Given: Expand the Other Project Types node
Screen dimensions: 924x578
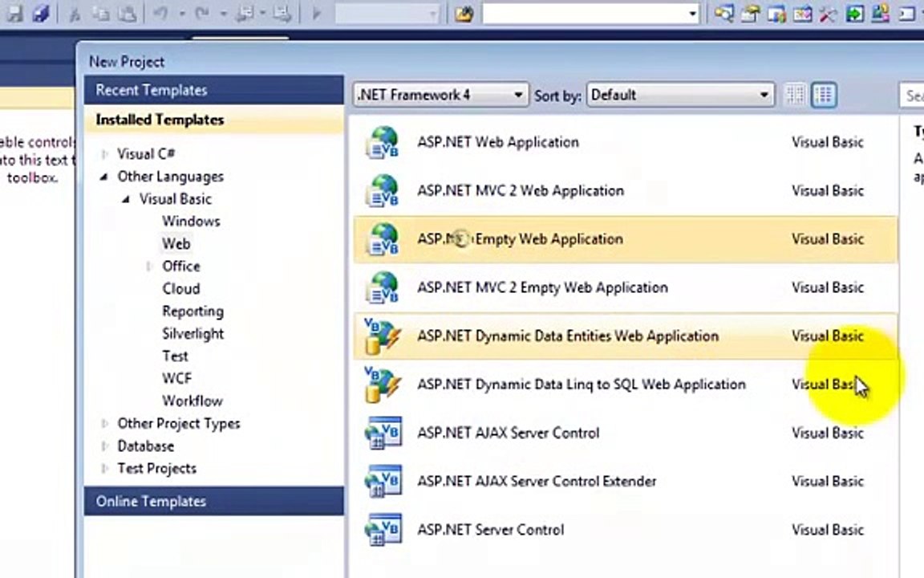Looking at the screenshot, I should click(105, 424).
